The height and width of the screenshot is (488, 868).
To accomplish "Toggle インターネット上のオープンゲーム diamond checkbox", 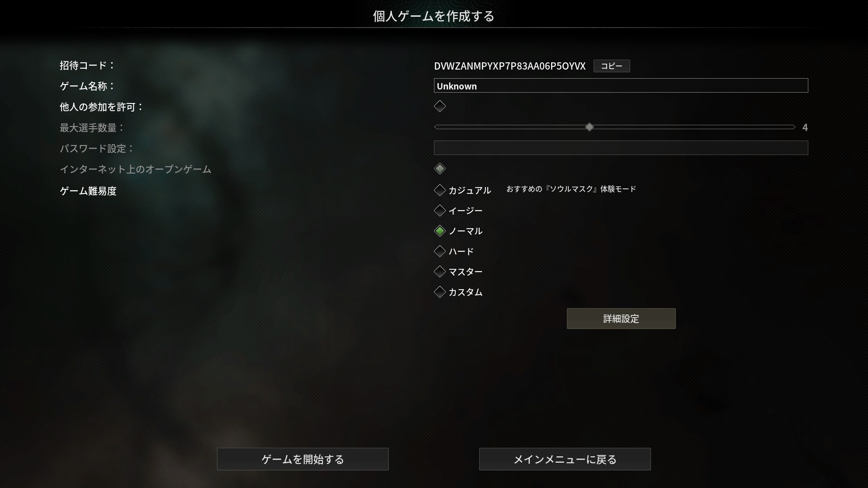I will pos(440,169).
